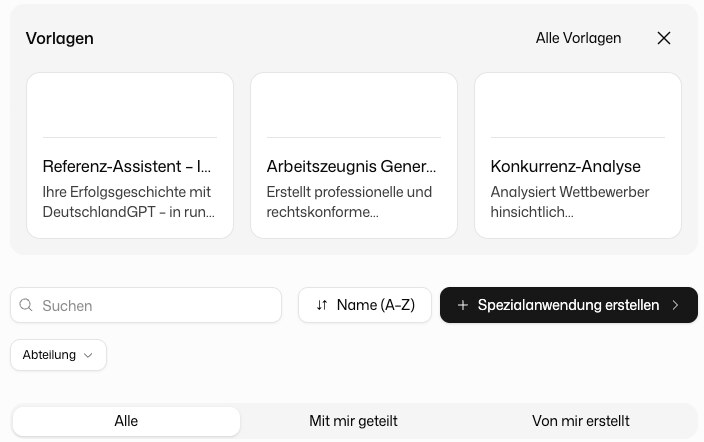Close the Vorlagen panel with X
Screen dimensions: 704x442
pyautogui.click(x=664, y=38)
